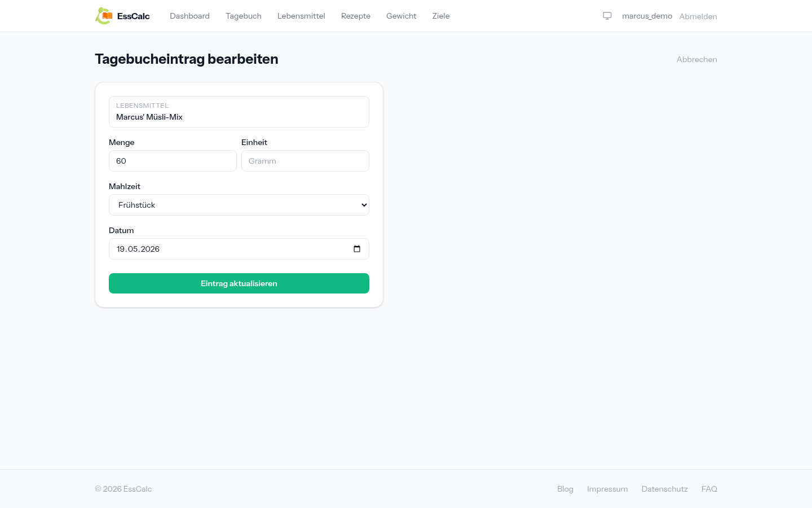
Task: Click the Lebensmittel box Marcus' Müsli-Mix
Action: (x=239, y=112)
